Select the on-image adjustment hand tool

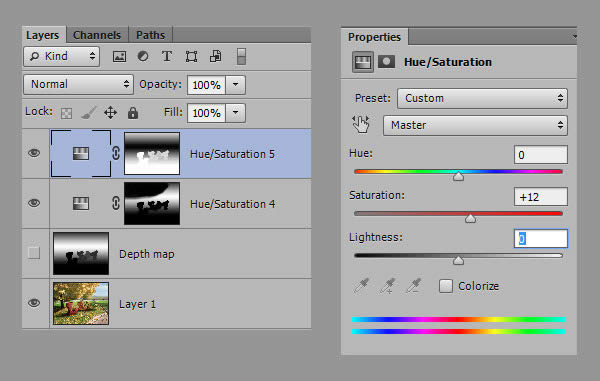coord(360,124)
